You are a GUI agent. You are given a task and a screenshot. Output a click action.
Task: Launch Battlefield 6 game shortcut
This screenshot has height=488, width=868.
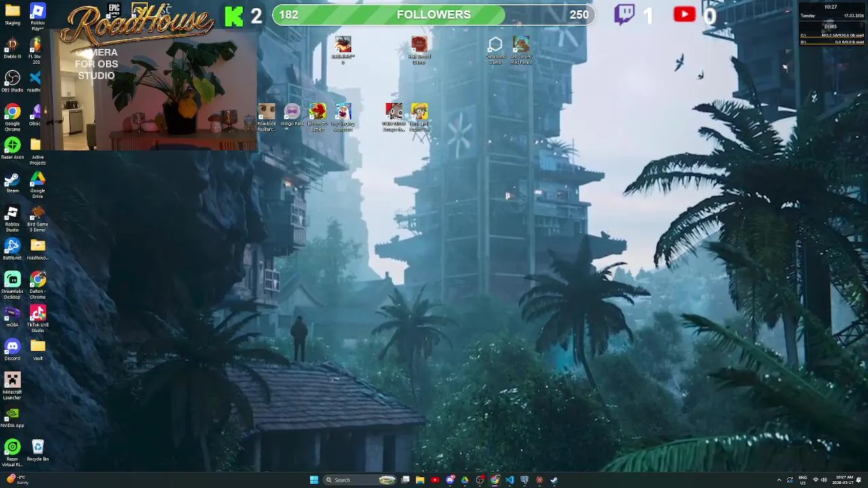343,50
